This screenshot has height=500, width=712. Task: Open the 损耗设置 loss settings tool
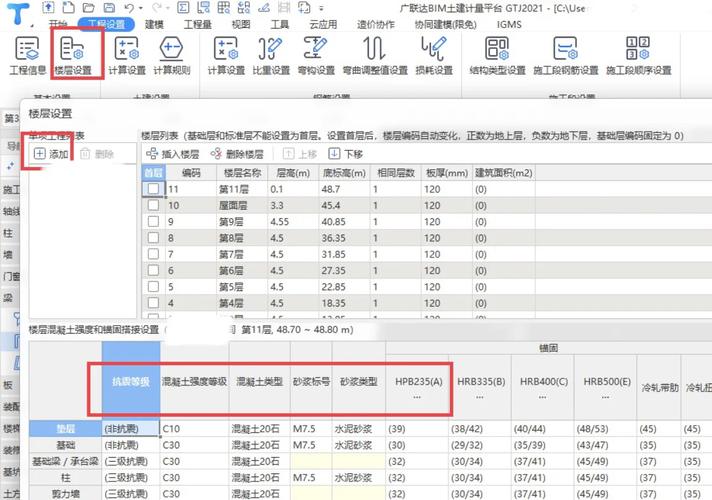[x=434, y=55]
